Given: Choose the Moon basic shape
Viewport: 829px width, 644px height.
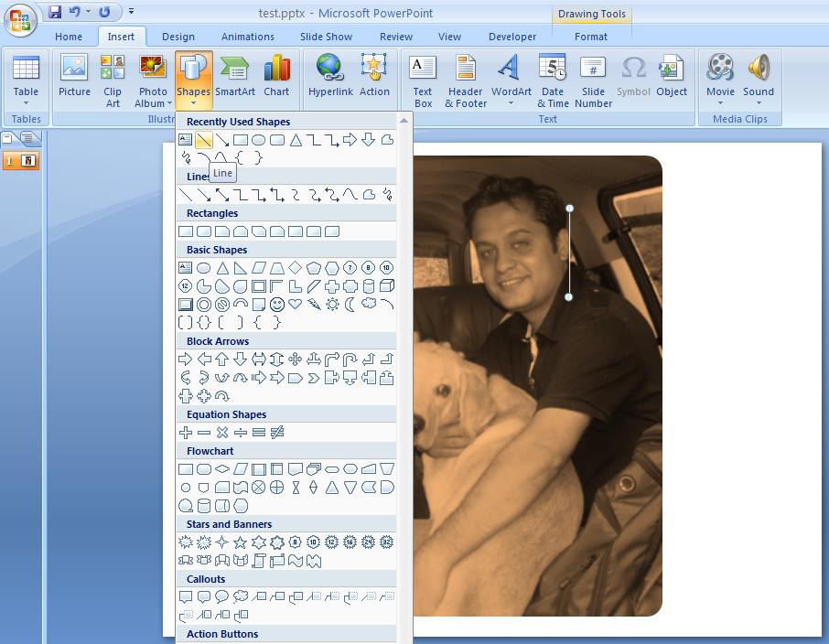Looking at the screenshot, I should point(350,304).
